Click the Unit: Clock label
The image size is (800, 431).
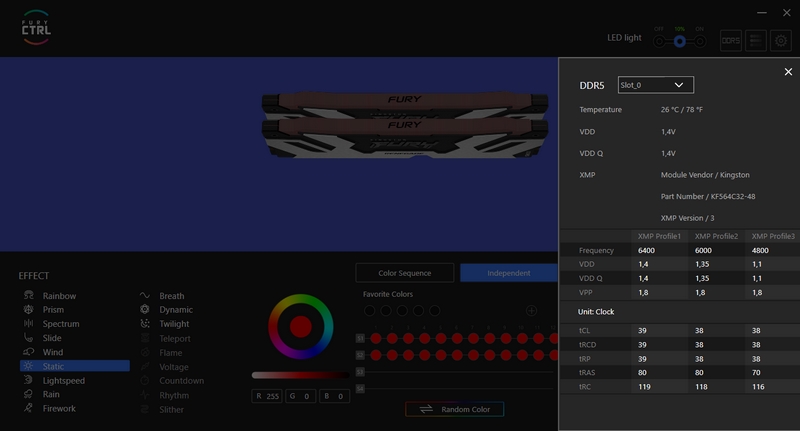pos(596,312)
